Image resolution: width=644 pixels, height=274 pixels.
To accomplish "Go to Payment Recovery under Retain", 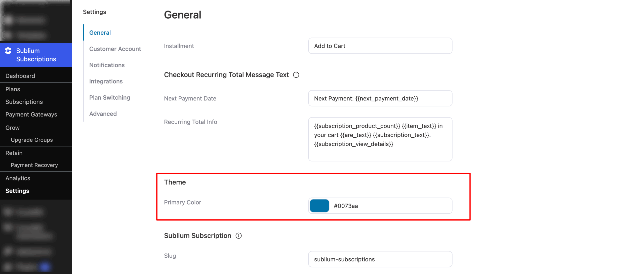I will [34, 165].
